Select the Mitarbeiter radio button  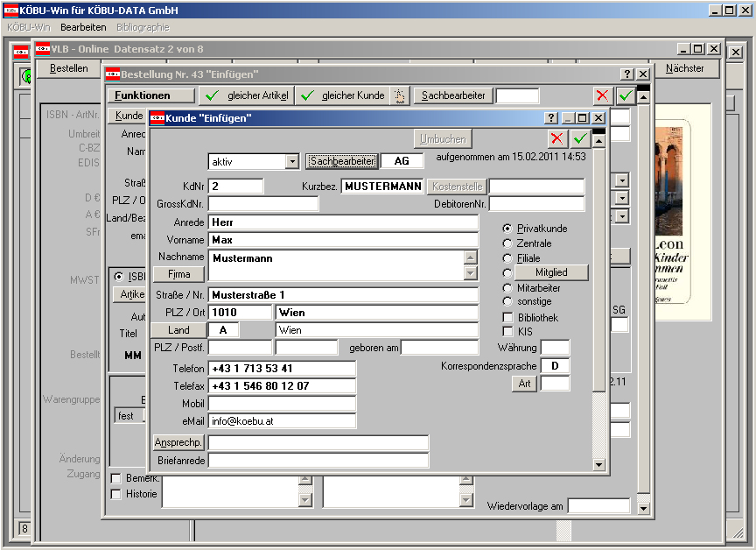pos(507,288)
